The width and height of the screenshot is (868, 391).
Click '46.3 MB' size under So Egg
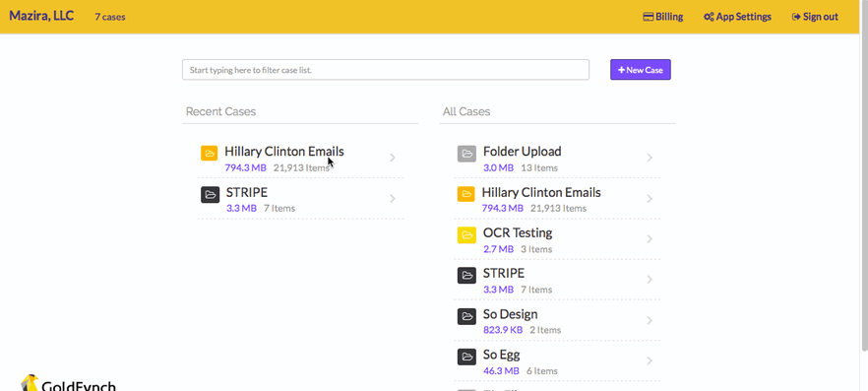tap(501, 371)
